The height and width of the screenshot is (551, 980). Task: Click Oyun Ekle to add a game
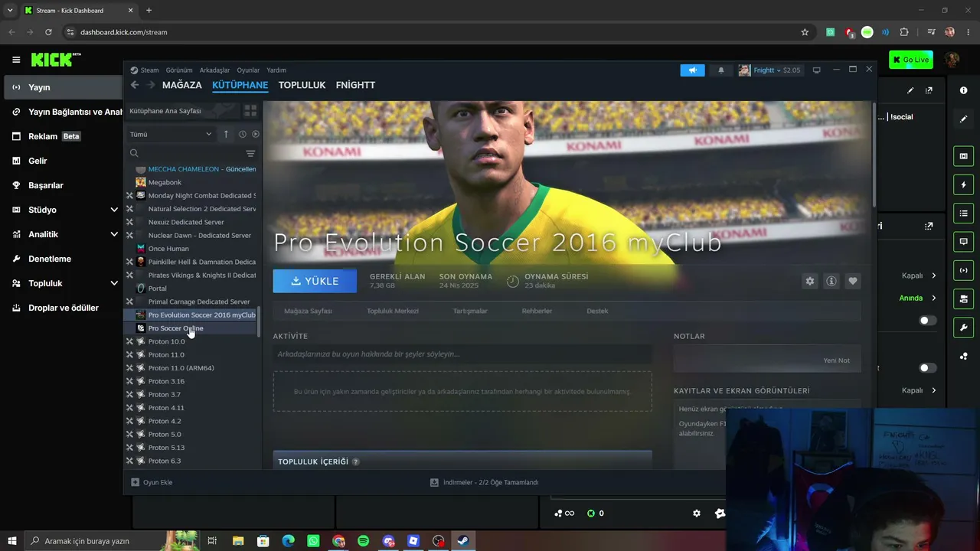pyautogui.click(x=152, y=482)
